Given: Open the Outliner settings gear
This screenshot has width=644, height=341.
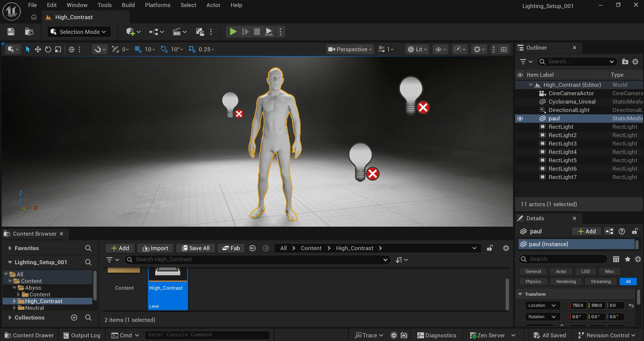Looking at the screenshot, I should [x=635, y=62].
